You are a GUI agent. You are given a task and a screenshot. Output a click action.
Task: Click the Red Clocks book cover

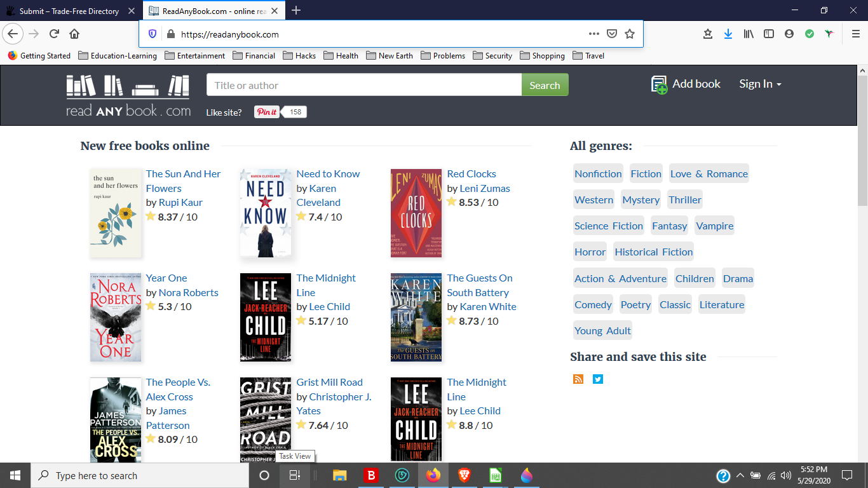[416, 213]
